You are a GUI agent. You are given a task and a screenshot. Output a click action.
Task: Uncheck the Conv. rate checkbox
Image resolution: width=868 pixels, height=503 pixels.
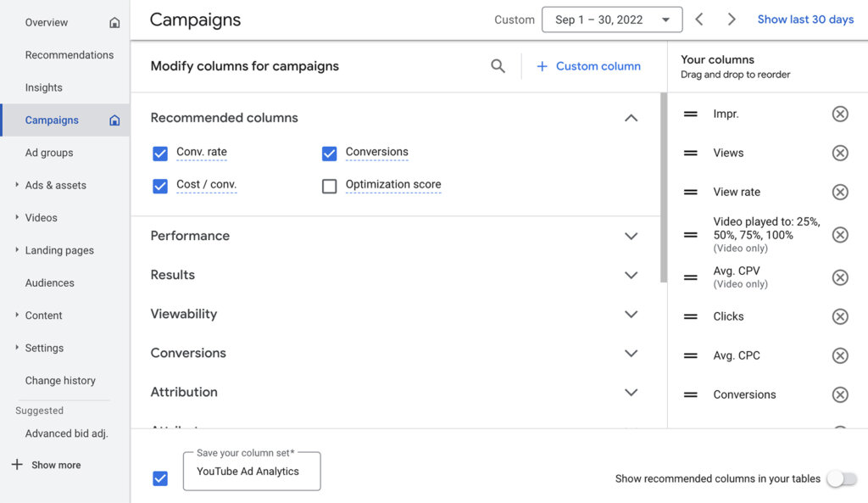coord(160,154)
